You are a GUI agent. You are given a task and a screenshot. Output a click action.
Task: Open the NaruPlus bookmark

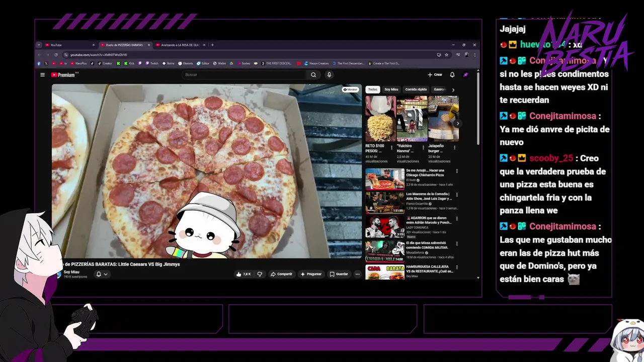click(x=78, y=63)
